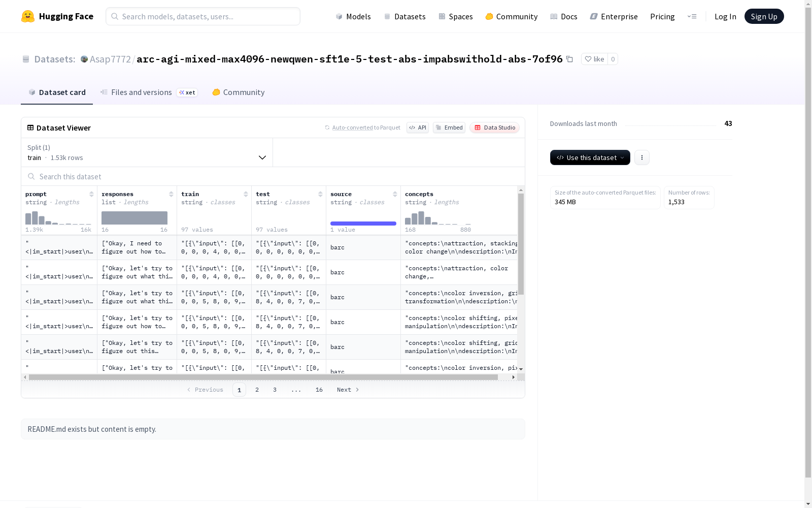Click the horizontal scrollbar of the table
Viewport: 812px width, 508px height.
(263, 377)
